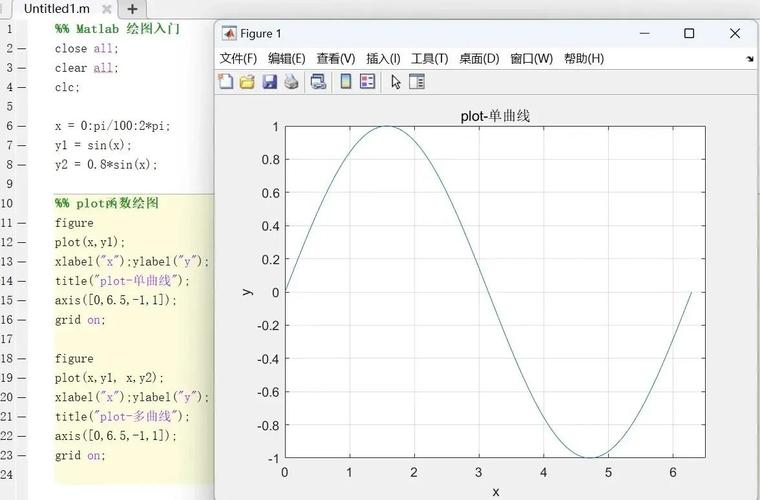Image resolution: width=760 pixels, height=500 pixels.
Task: Click the comment '%% Matlab 绘图入门'
Action: [x=118, y=29]
